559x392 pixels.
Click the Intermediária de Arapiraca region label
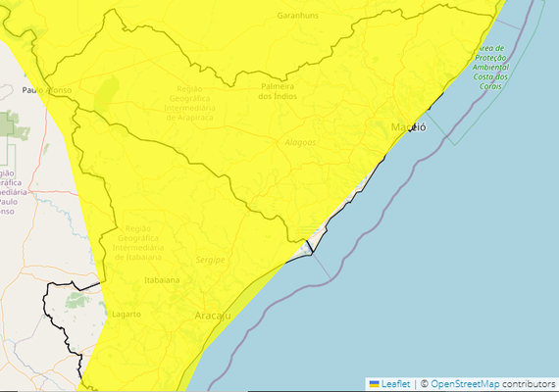tap(189, 103)
